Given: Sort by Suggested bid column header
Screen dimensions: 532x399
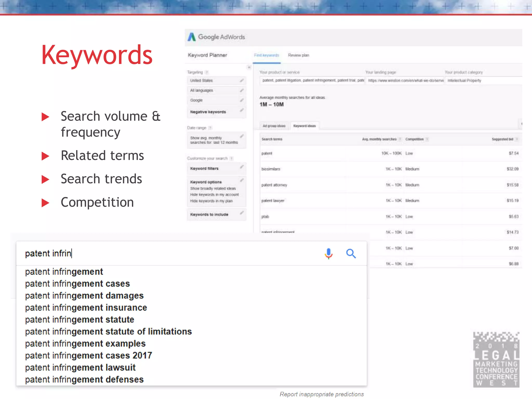Looking at the screenshot, I should (502, 139).
